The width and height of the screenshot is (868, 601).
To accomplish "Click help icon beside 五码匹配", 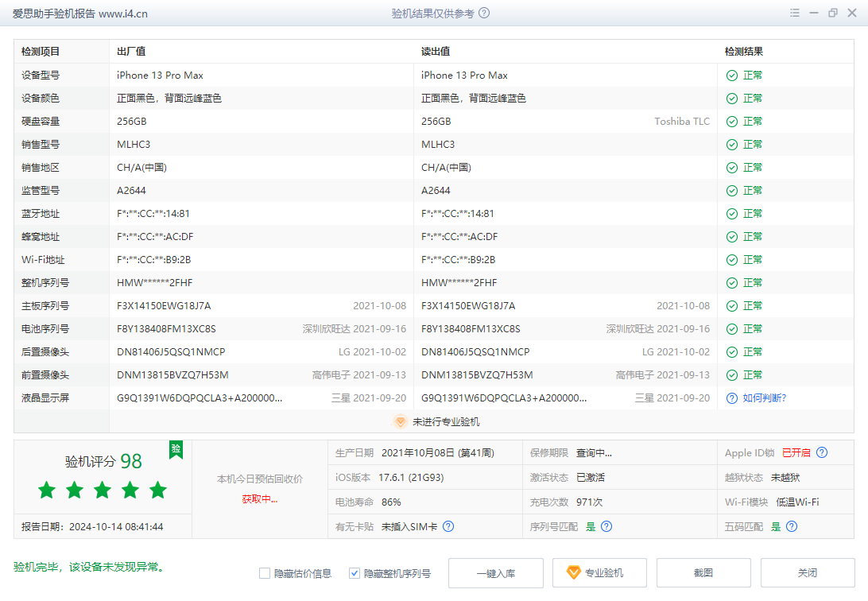I will [791, 526].
